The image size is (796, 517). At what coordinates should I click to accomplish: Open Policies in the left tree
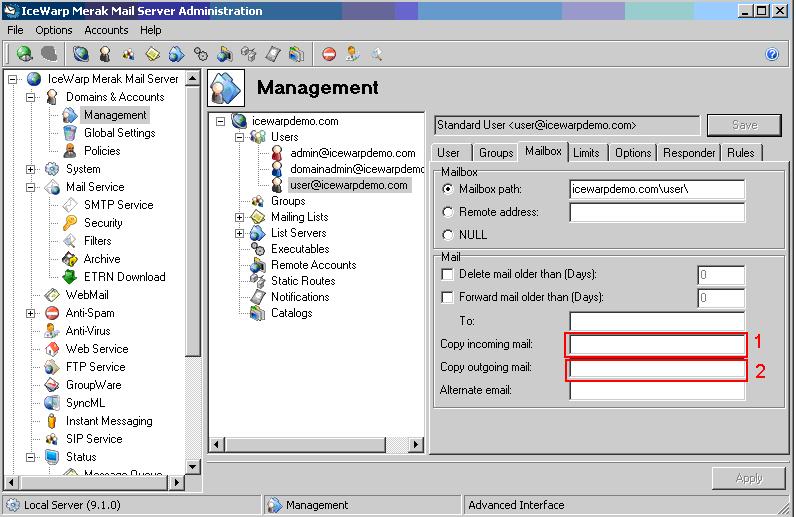point(102,151)
